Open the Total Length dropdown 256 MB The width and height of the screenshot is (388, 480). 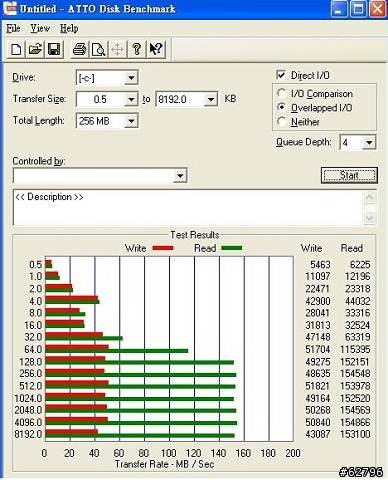[x=131, y=121]
